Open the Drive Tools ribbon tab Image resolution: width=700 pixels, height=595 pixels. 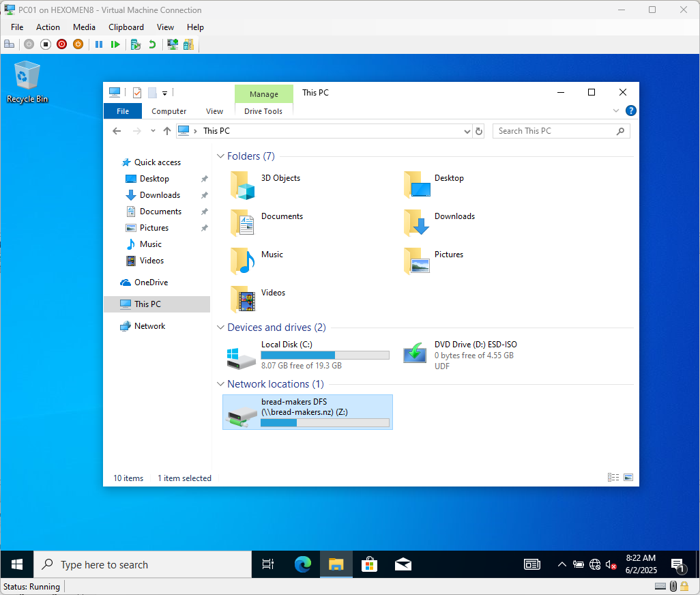[263, 111]
